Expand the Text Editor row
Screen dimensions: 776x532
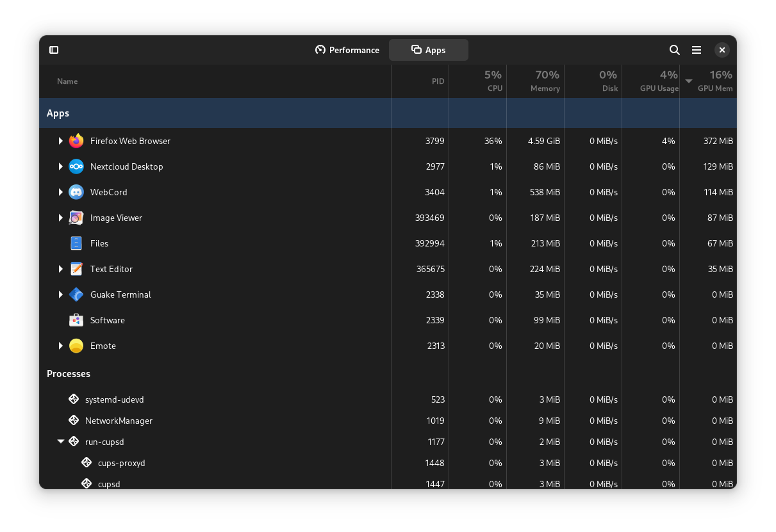coord(61,269)
